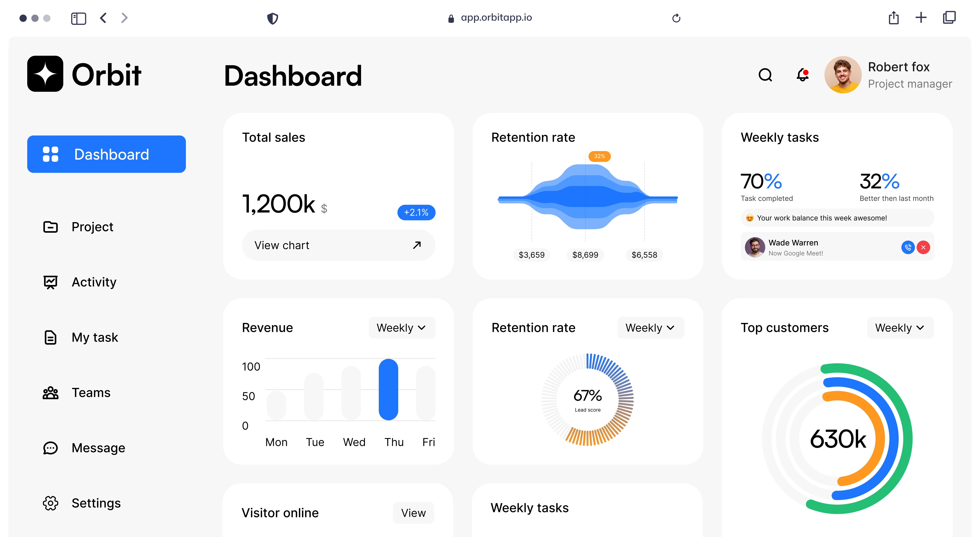Switch to Dashboard in the sidebar
This screenshot has height=537, width=980.
106,154
